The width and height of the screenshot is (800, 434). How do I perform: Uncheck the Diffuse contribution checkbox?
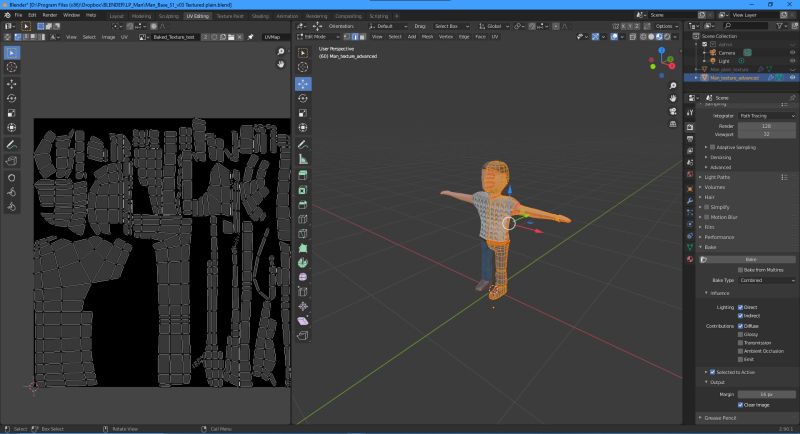[740, 326]
